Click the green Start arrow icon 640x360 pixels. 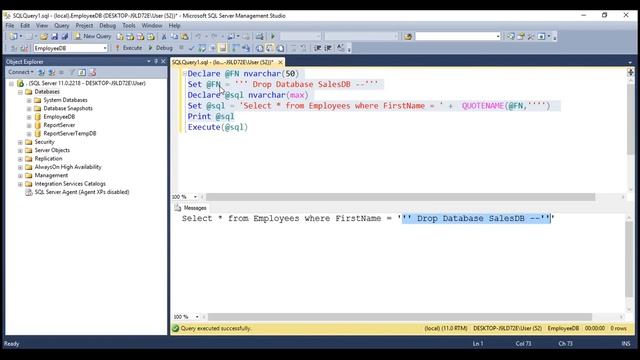(x=273, y=36)
